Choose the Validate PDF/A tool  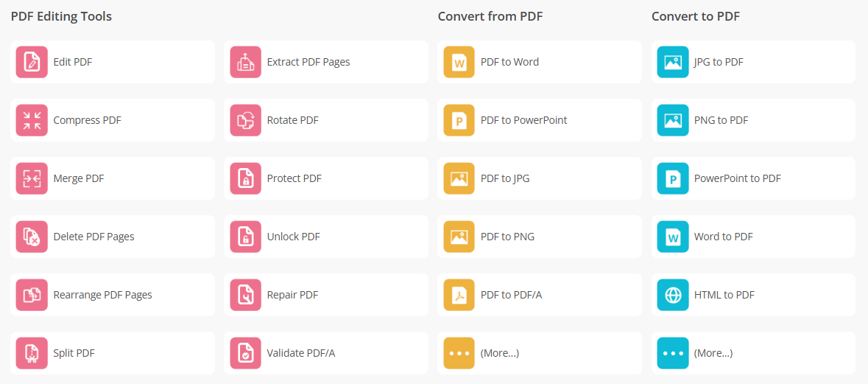click(x=301, y=353)
